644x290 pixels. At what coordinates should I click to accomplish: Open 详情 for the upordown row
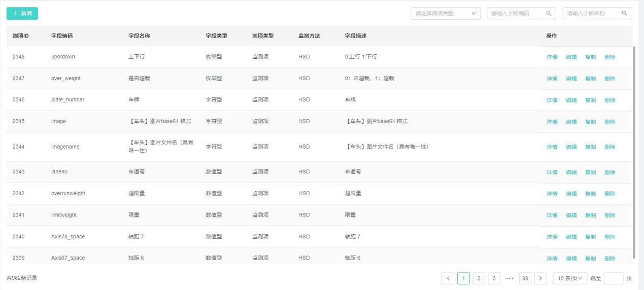point(552,57)
